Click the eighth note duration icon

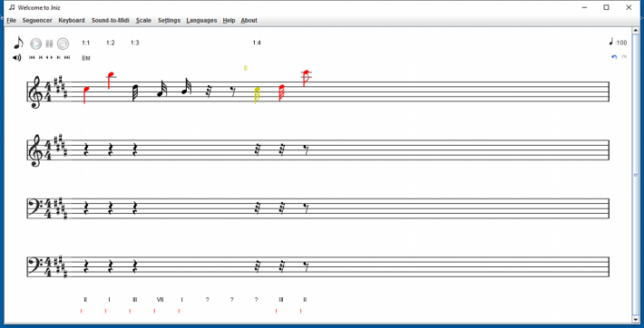(18, 43)
